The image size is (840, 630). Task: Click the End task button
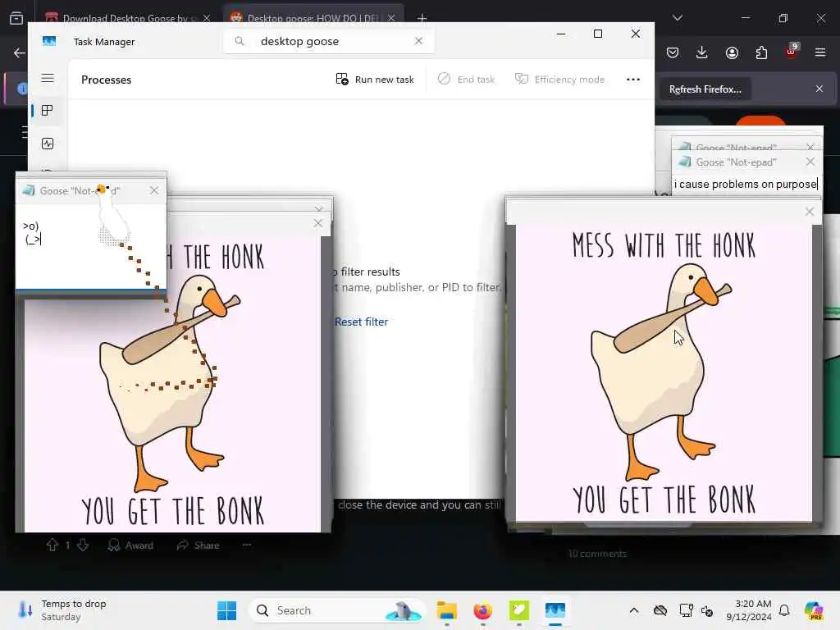pyautogui.click(x=466, y=80)
